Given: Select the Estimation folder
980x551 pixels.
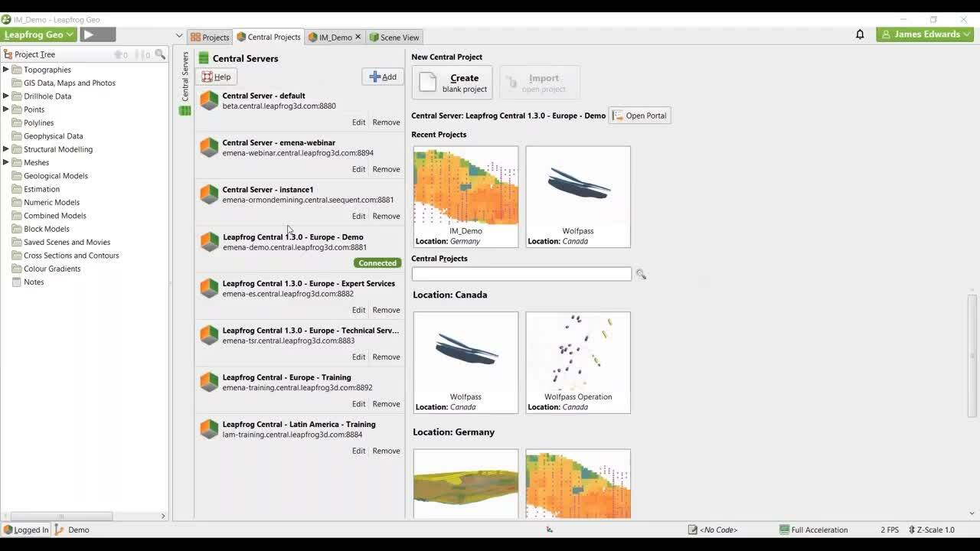Looking at the screenshot, I should (36, 189).
